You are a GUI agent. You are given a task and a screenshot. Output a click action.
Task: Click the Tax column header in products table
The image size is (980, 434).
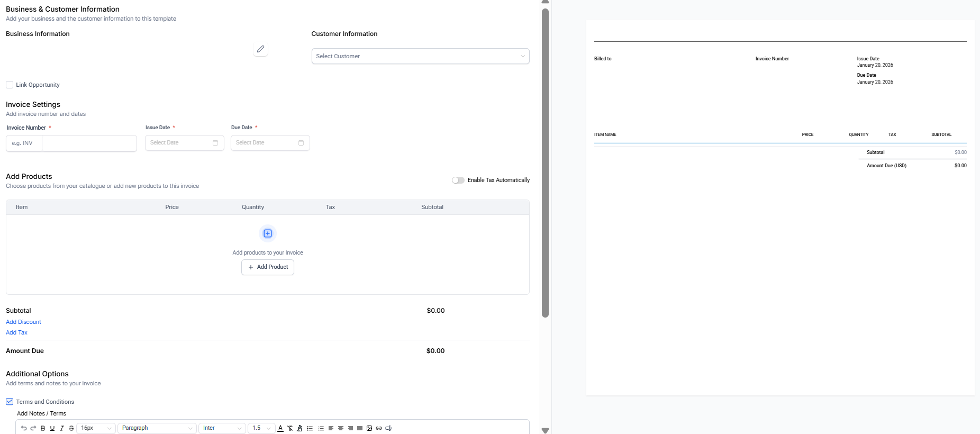(330, 207)
